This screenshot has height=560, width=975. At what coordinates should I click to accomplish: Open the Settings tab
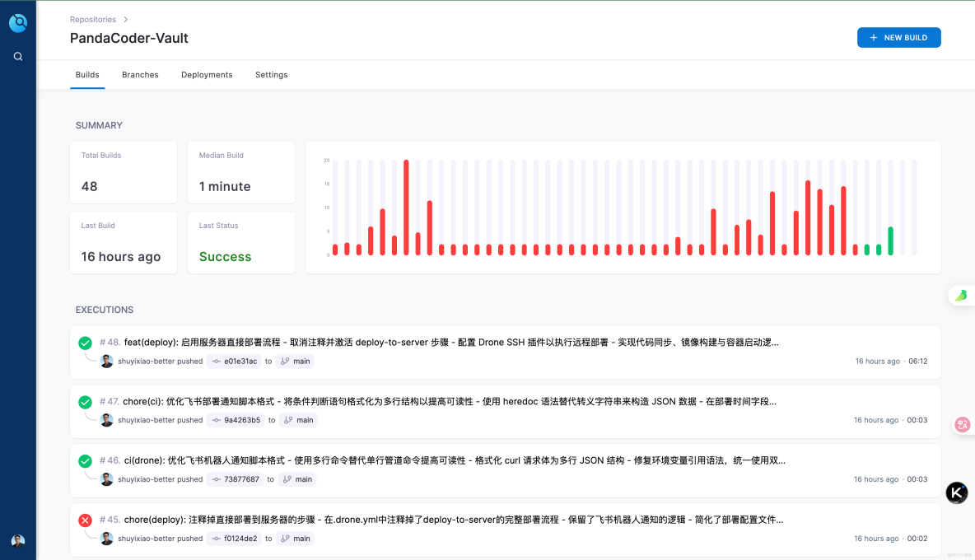[x=271, y=74]
